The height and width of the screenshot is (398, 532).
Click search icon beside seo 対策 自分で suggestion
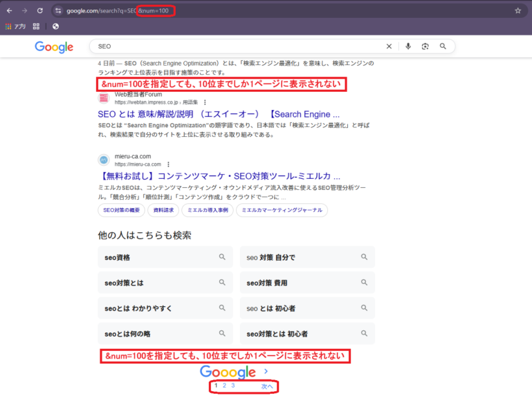(x=364, y=257)
